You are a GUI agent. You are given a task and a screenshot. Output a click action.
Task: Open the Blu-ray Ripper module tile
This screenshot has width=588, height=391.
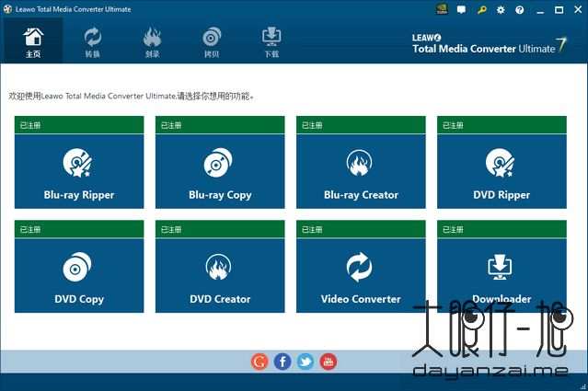(x=79, y=171)
